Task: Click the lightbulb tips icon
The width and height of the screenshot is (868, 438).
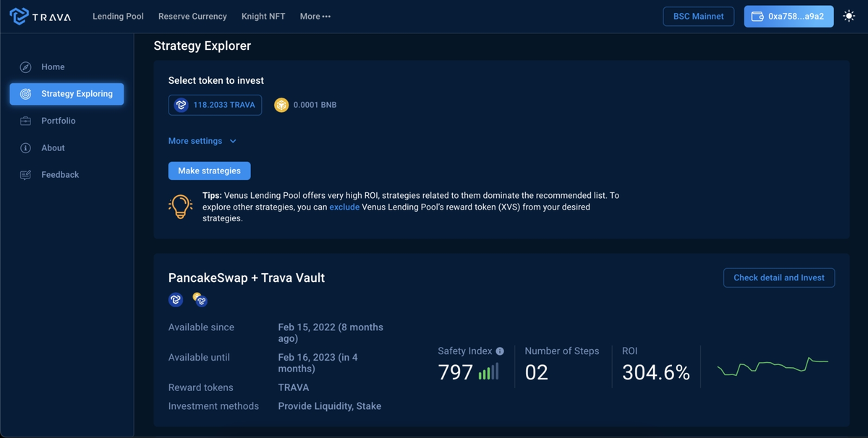Action: [180, 207]
